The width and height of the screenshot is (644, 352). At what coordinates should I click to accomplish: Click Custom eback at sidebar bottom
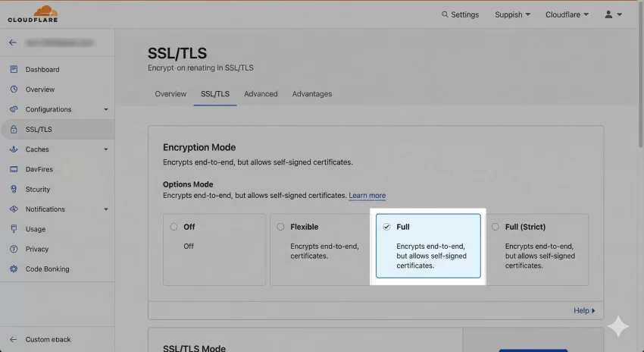click(x=48, y=339)
